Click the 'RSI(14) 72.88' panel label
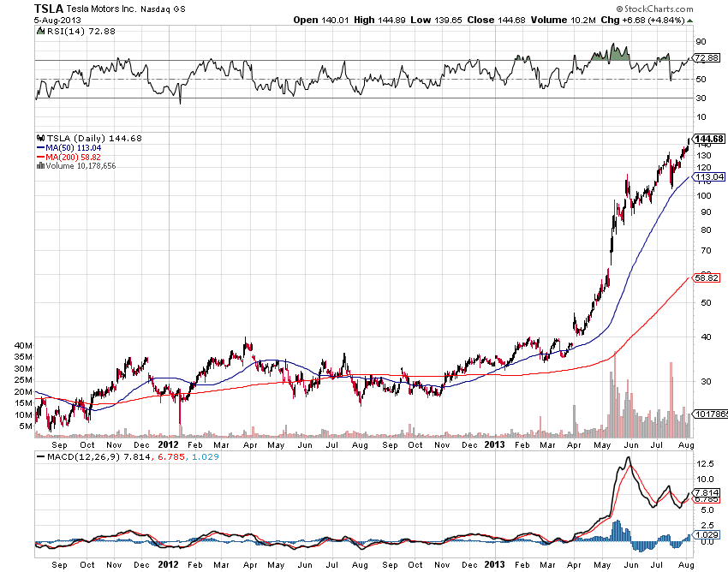Image resolution: width=728 pixels, height=572 pixels. tap(81, 31)
